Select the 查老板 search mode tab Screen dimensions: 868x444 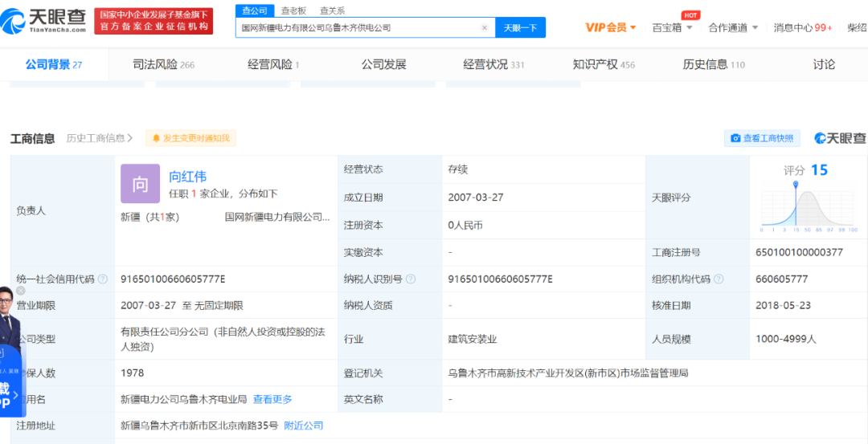click(293, 10)
